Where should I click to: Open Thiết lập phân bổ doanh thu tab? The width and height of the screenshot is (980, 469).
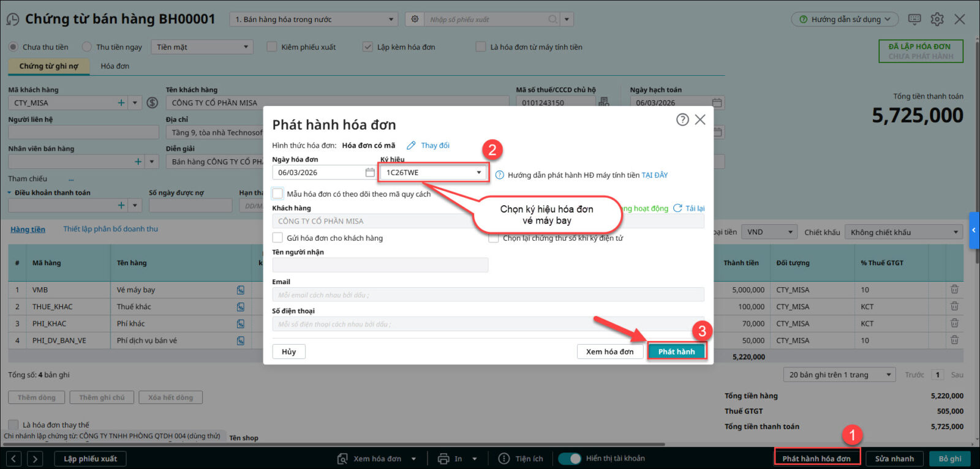[110, 229]
